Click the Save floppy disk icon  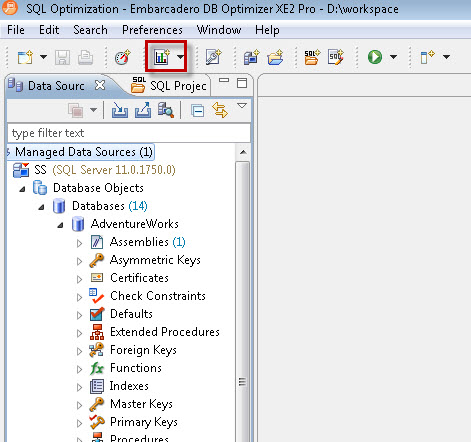[x=62, y=57]
